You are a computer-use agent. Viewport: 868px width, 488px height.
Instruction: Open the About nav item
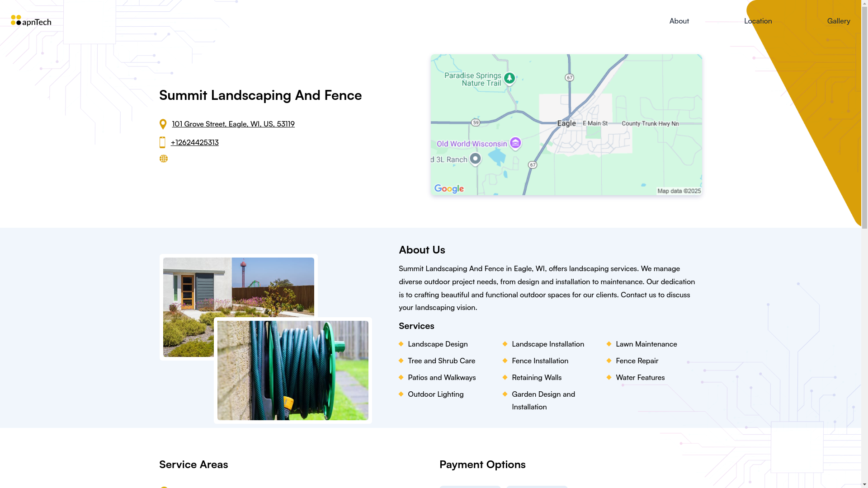pyautogui.click(x=679, y=21)
